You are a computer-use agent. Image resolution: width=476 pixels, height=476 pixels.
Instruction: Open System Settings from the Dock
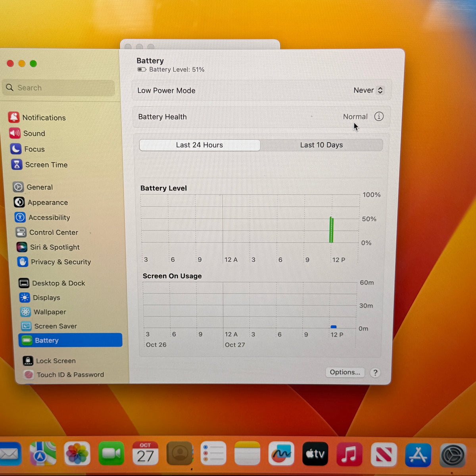point(453,455)
